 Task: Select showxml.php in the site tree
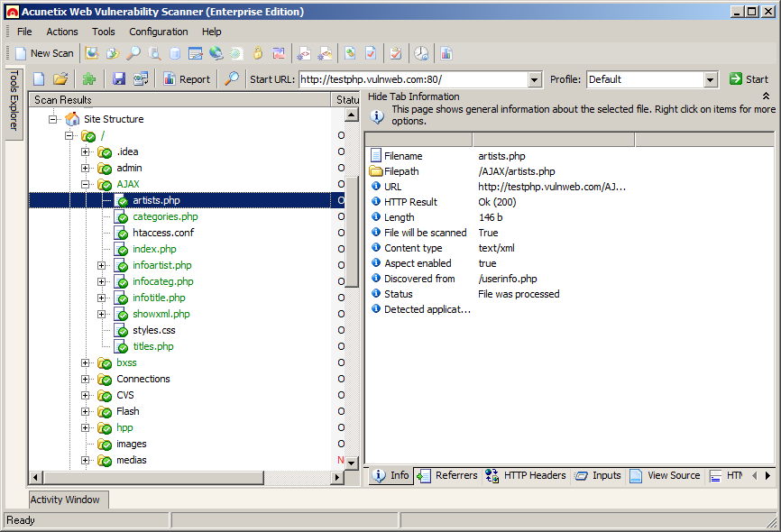click(161, 314)
